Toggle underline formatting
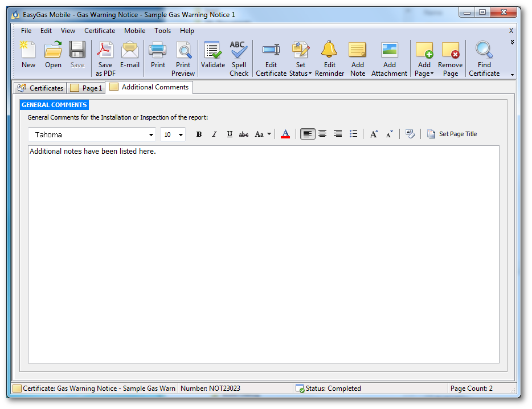 pyautogui.click(x=230, y=134)
